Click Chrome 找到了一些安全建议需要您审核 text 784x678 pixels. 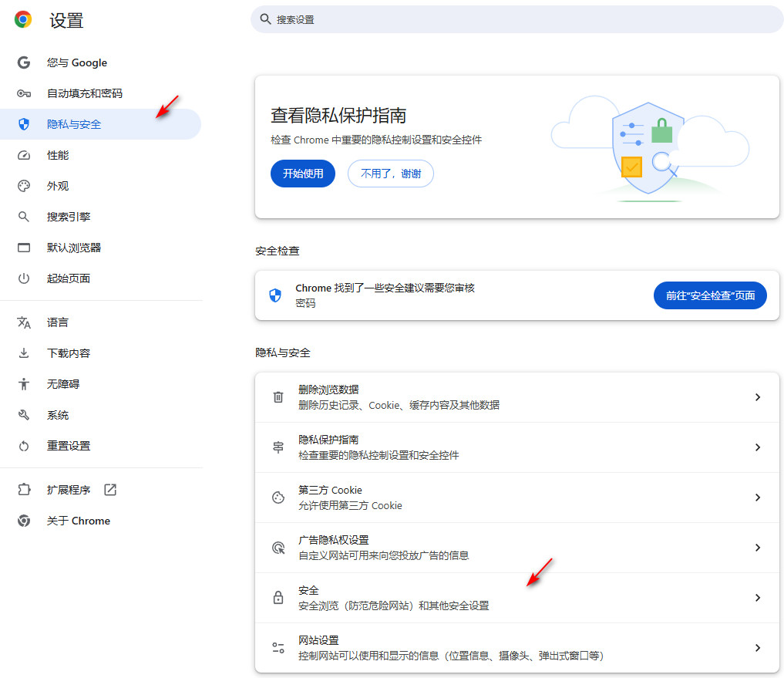[385, 288]
